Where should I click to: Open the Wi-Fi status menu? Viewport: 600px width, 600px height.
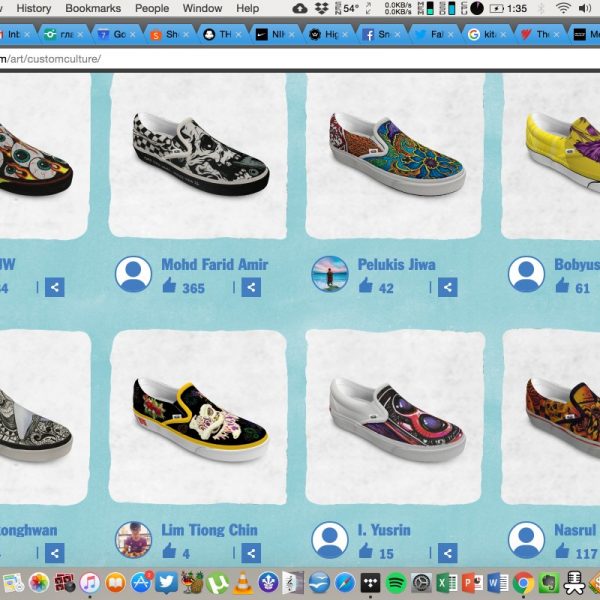click(x=564, y=8)
